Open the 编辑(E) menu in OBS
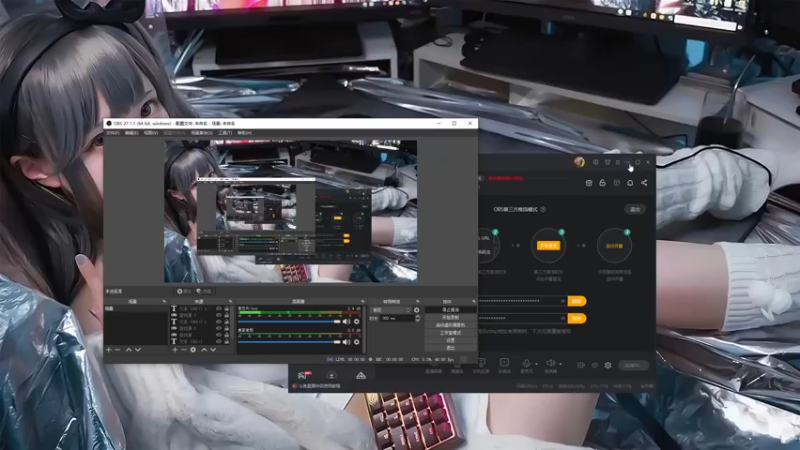 pyautogui.click(x=132, y=133)
